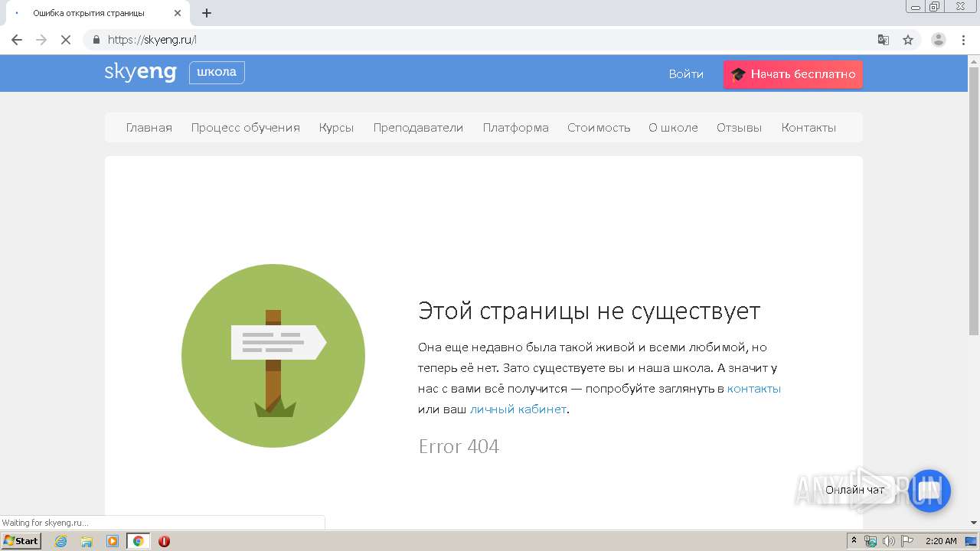This screenshot has width=980, height=551.
Task: Open the О школе menu item
Action: [673, 128]
